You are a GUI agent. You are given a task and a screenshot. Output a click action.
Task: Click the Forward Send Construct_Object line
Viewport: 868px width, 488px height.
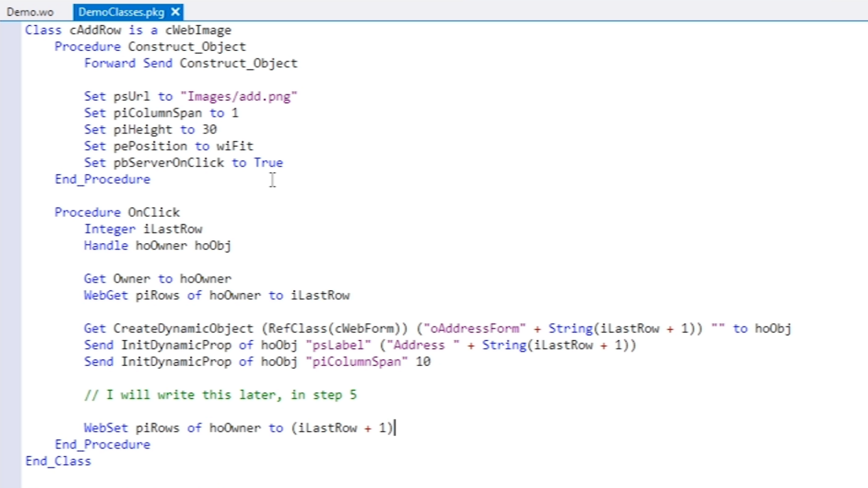pos(190,63)
